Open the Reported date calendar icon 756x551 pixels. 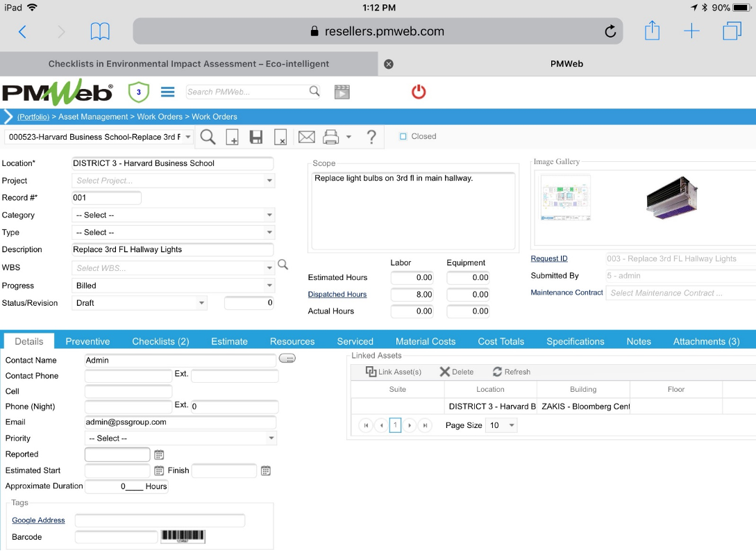coord(159,454)
